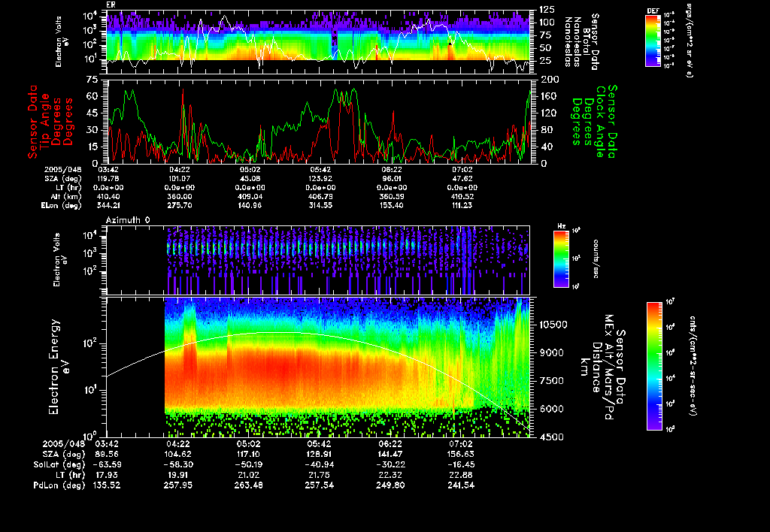Select the 'ER' panel title

point(111,5)
